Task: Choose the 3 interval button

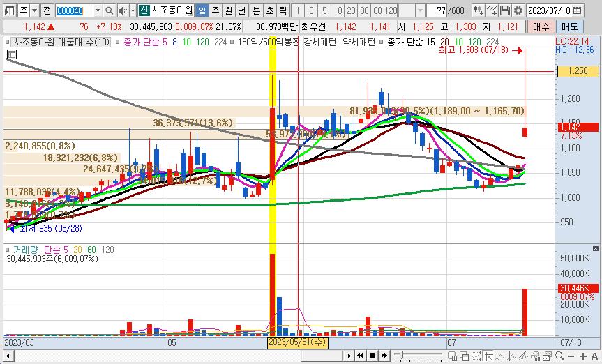Action: click(311, 10)
